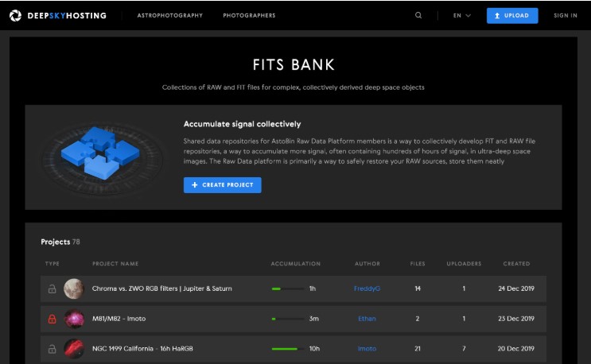Click the lock icon on Chroma vs. ZWO row
Viewport: 591px width, 364px height.
[52, 288]
